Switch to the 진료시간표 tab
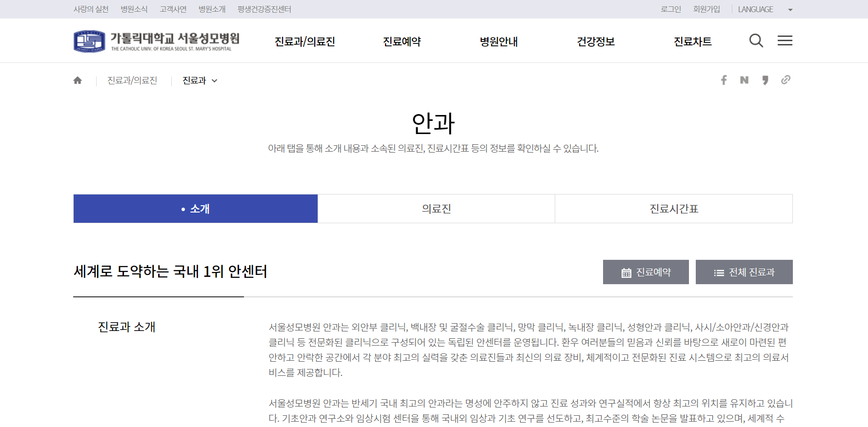 coord(674,209)
